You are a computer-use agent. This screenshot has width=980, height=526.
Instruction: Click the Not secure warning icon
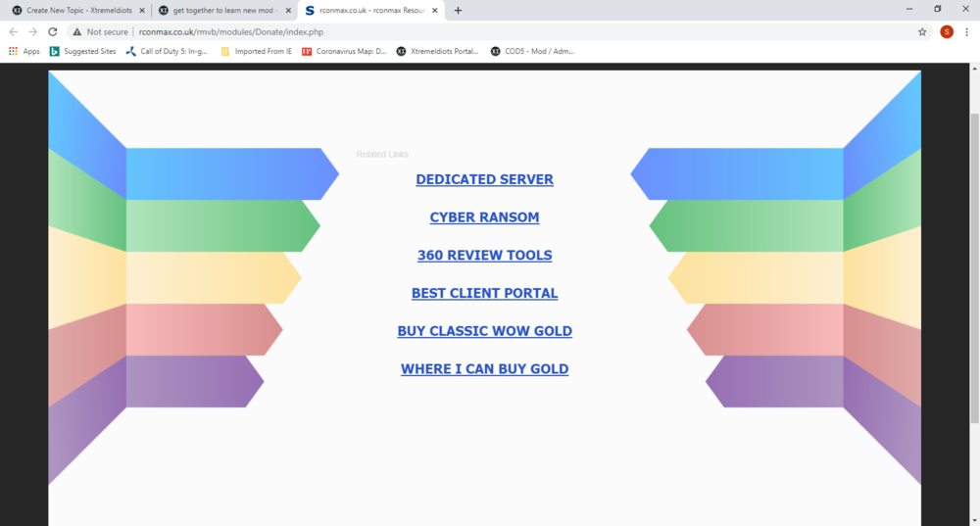pyautogui.click(x=76, y=31)
